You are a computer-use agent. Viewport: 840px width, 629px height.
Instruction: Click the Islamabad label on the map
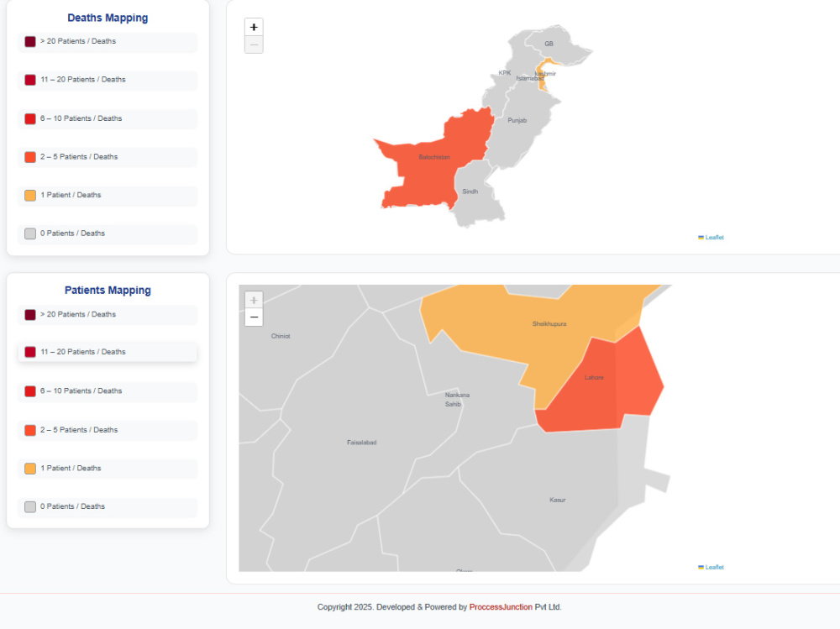529,78
